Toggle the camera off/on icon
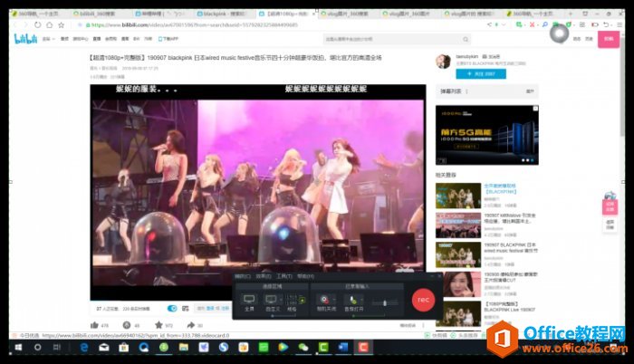Viewport: 634px width, 364px height. (x=324, y=299)
